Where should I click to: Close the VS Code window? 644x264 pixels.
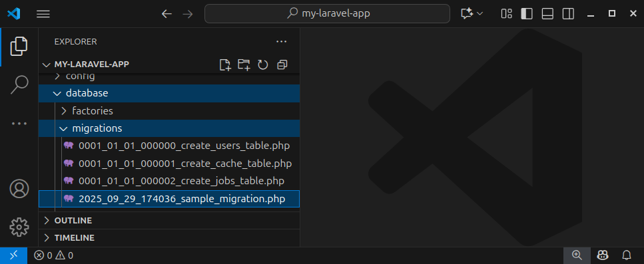tap(633, 14)
